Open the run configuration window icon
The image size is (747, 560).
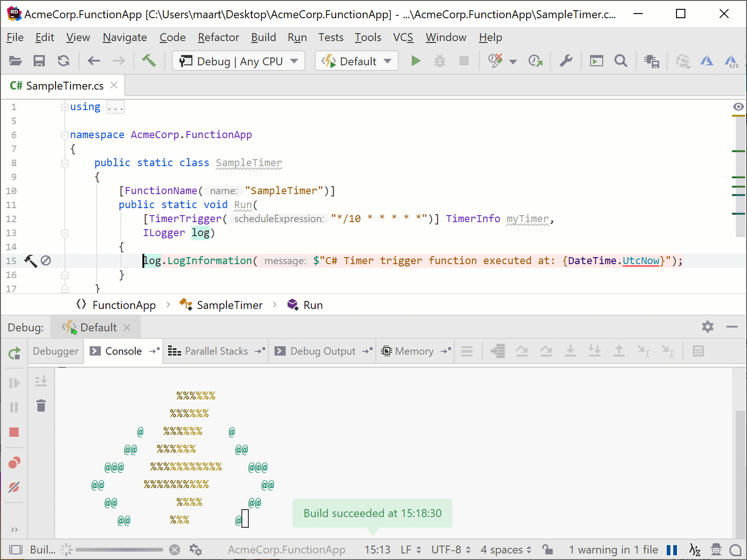pyautogui.click(x=596, y=61)
